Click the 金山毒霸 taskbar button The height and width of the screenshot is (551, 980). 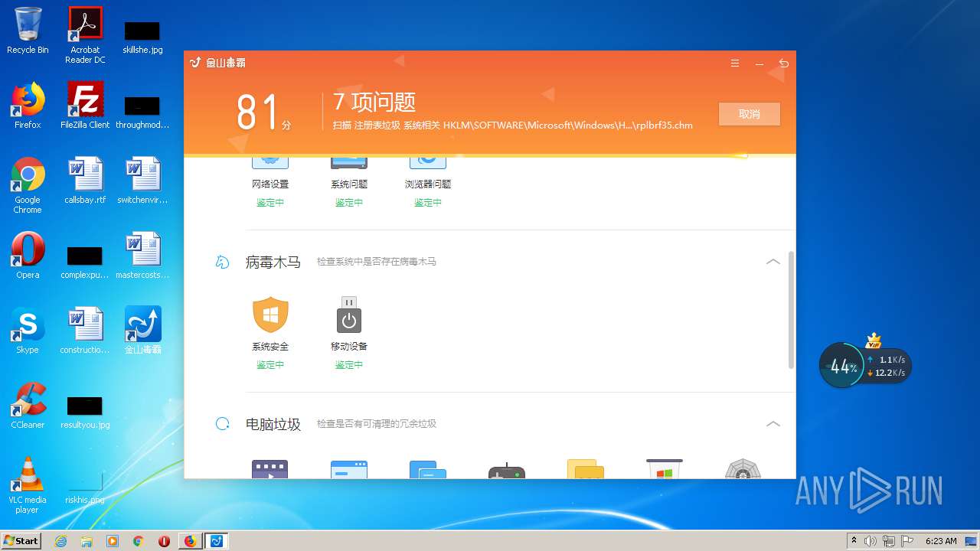click(x=217, y=541)
